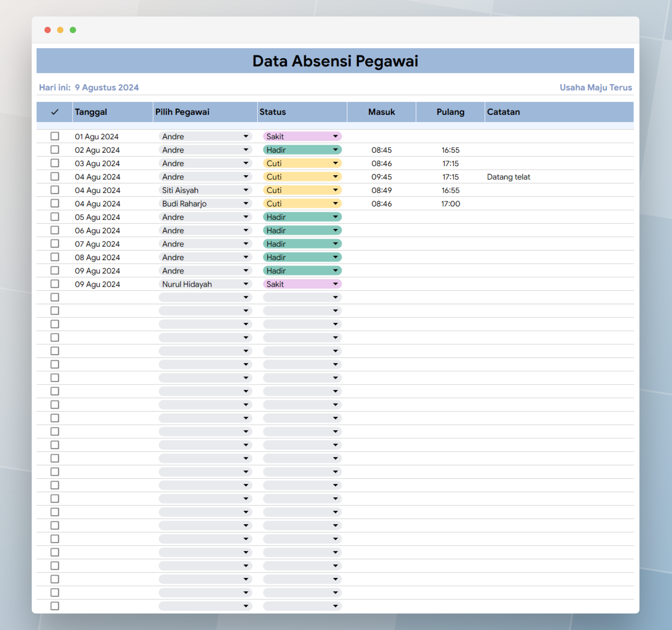Image resolution: width=672 pixels, height=630 pixels.
Task: Select the checkbox for 08 Agu 2024
Action: (54, 257)
